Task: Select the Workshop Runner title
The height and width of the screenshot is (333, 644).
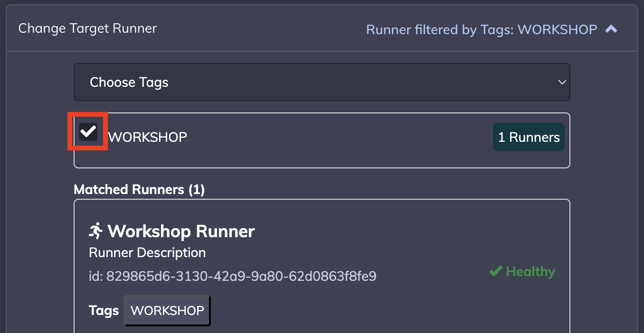Action: point(181,231)
